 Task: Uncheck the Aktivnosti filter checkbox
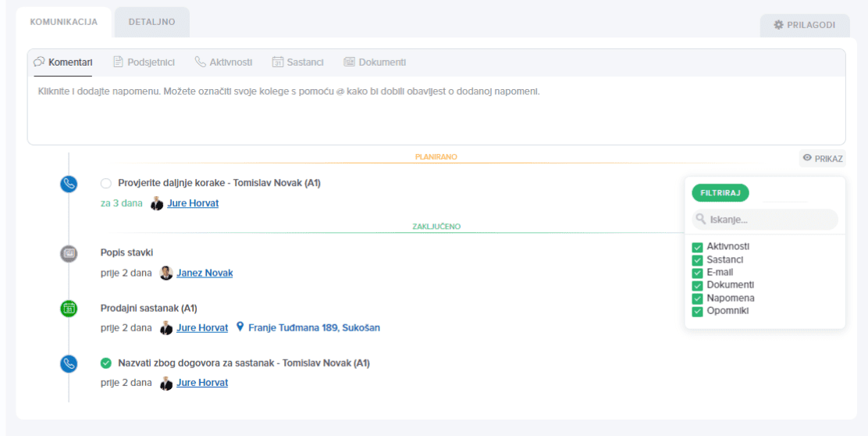point(697,248)
